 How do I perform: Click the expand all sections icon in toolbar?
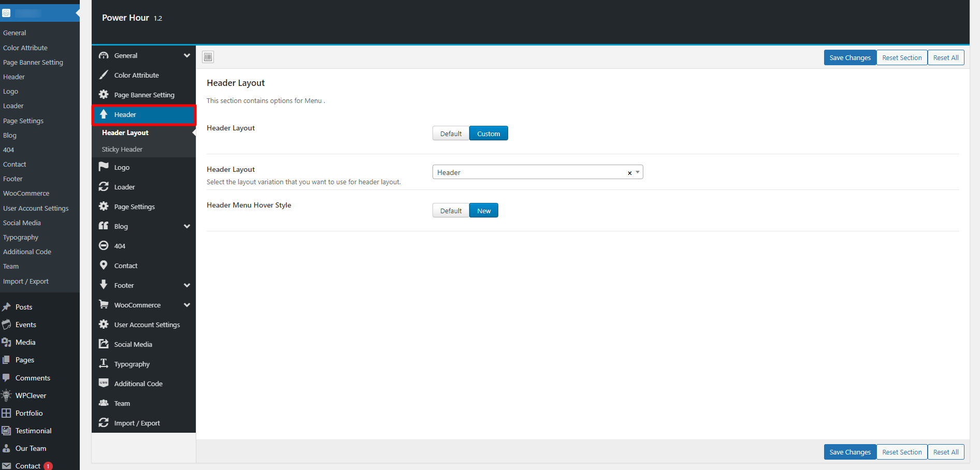click(208, 57)
